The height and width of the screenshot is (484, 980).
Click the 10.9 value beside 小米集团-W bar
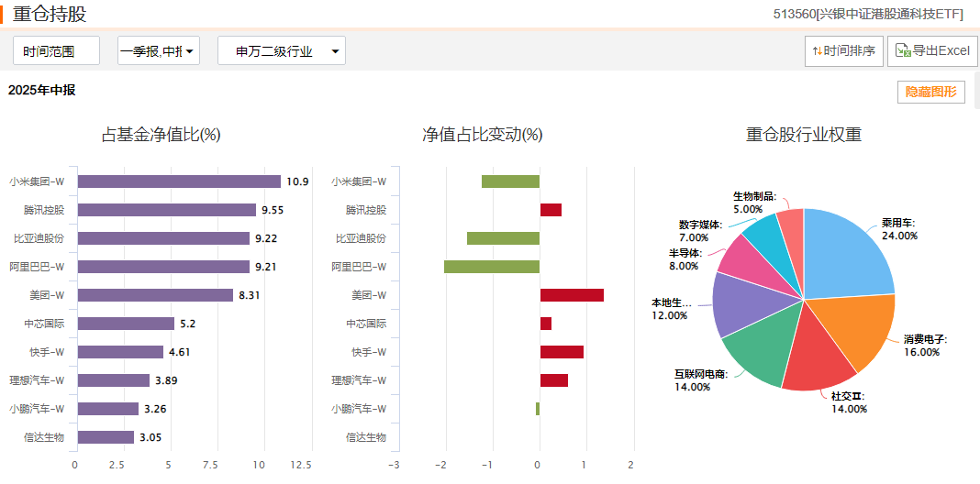[x=297, y=181]
